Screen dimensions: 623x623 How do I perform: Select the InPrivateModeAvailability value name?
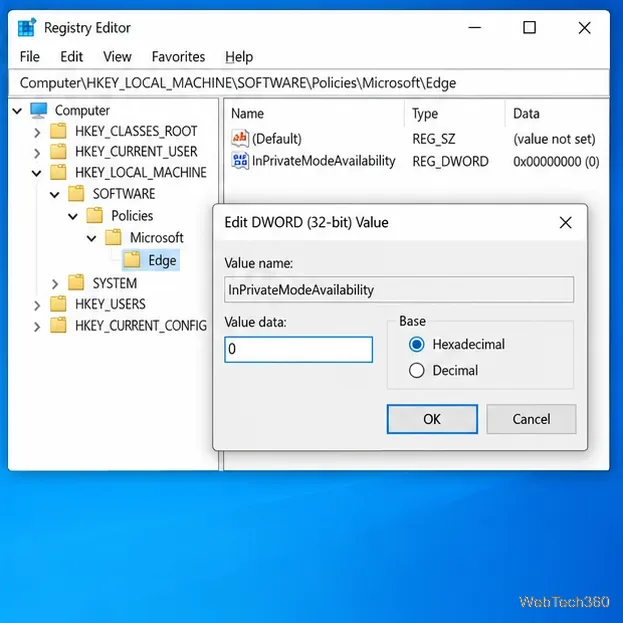(323, 161)
